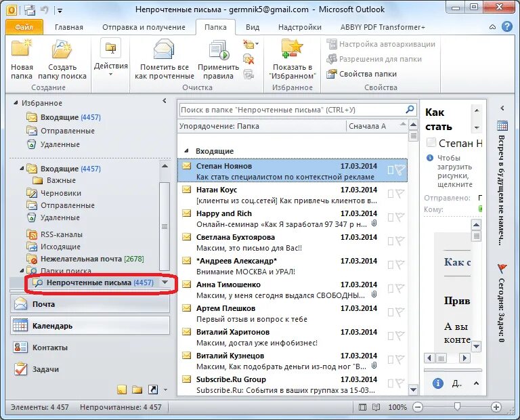Click the message list scrollbar down arrow
This screenshot has width=520, height=420.
(413, 390)
